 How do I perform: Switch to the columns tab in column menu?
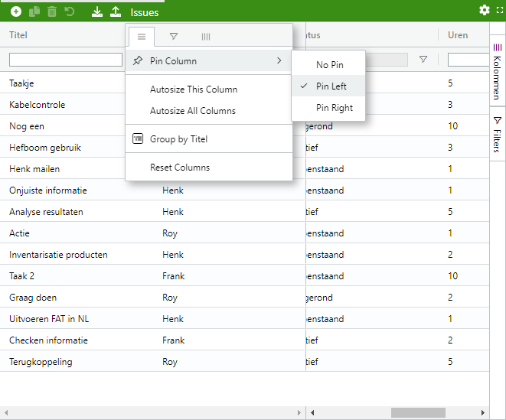point(206,37)
